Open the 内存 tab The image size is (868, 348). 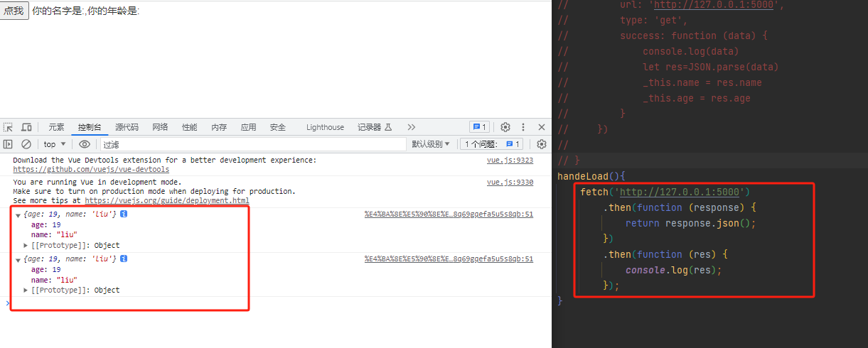[219, 127]
